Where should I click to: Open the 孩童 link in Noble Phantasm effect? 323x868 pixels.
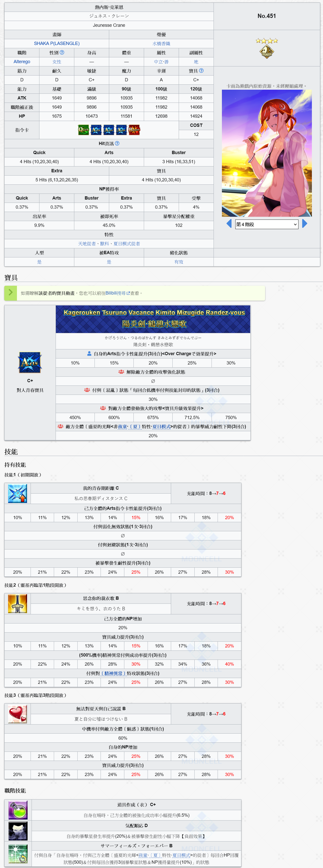click(122, 427)
